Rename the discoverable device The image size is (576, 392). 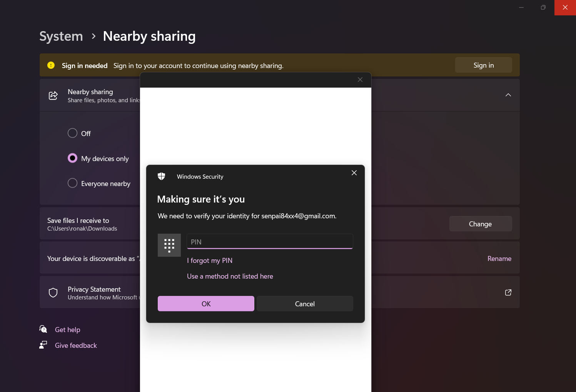click(x=499, y=259)
